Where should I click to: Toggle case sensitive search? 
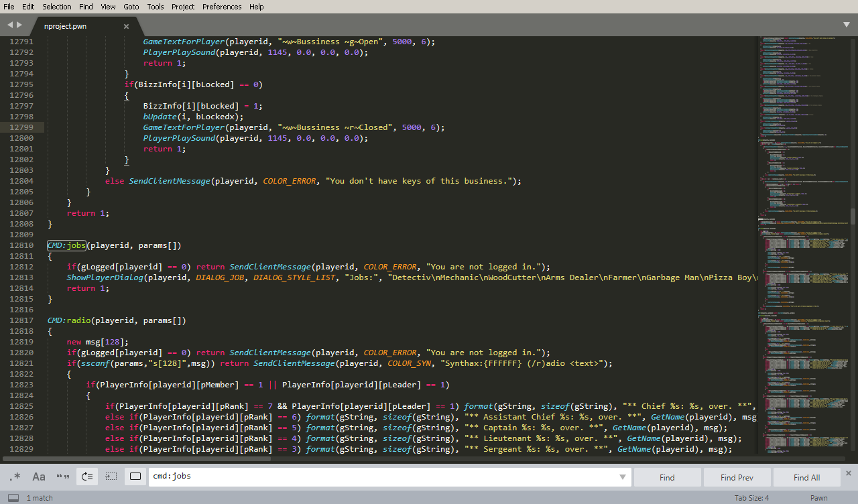(39, 477)
